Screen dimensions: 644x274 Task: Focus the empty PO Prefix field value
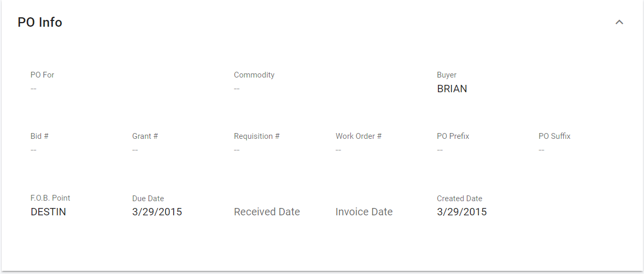click(440, 150)
